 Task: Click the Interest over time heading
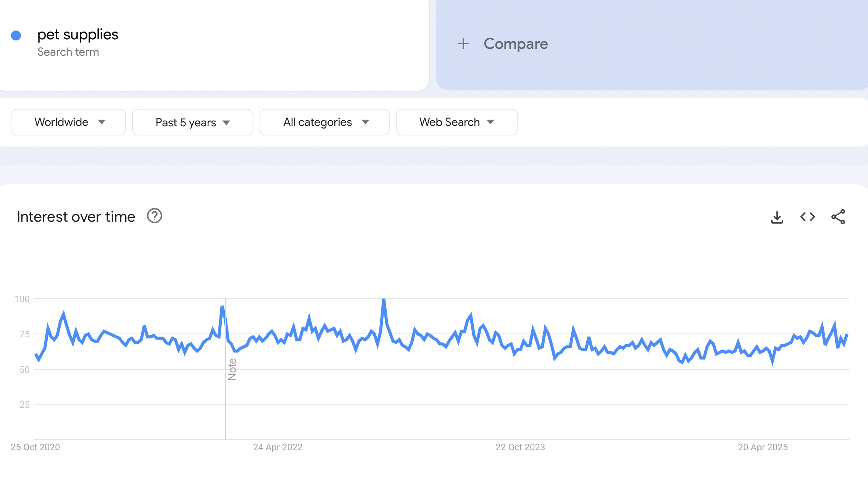click(x=76, y=217)
